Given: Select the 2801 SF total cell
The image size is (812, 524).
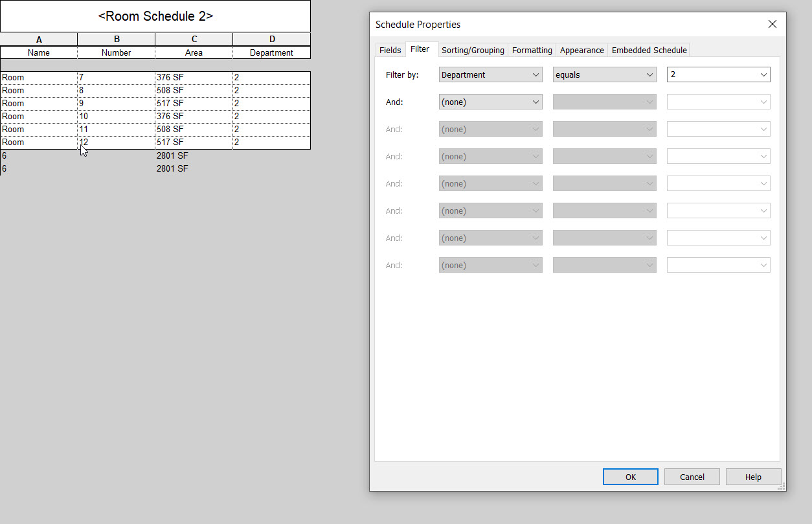Looking at the screenshot, I should click(172, 155).
